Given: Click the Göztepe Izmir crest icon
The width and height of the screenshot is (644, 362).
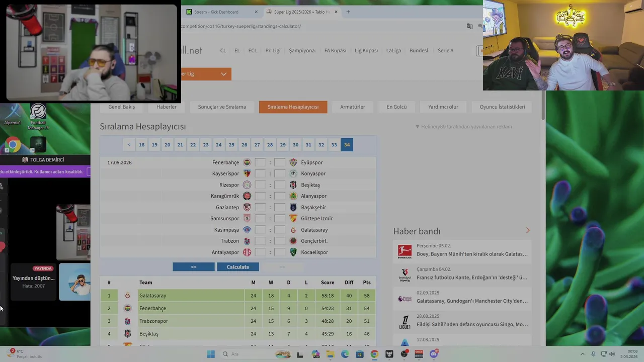Looking at the screenshot, I should pos(293,218).
